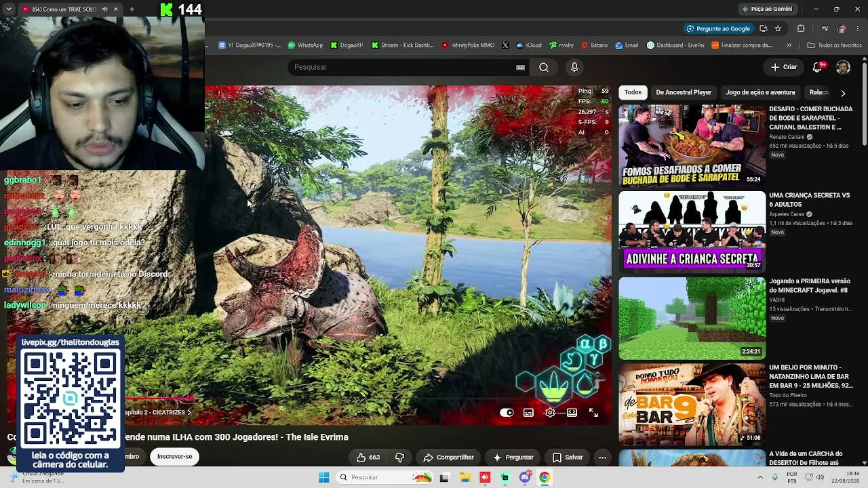Open Chrome three-dot menu

(x=858, y=28)
